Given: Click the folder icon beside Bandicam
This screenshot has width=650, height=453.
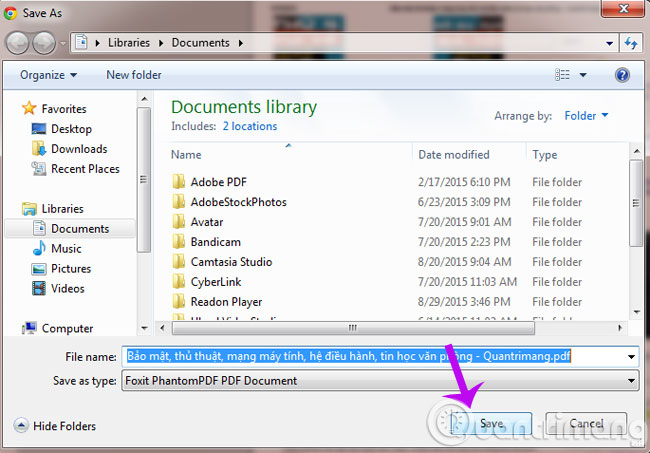Looking at the screenshot, I should coord(179,241).
